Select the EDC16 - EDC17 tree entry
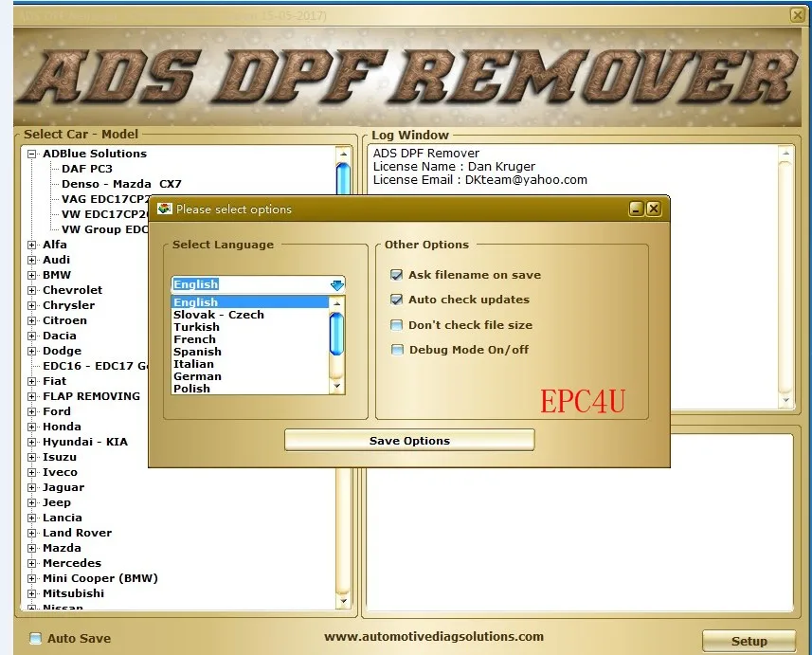Image resolution: width=812 pixels, height=655 pixels. (96, 366)
